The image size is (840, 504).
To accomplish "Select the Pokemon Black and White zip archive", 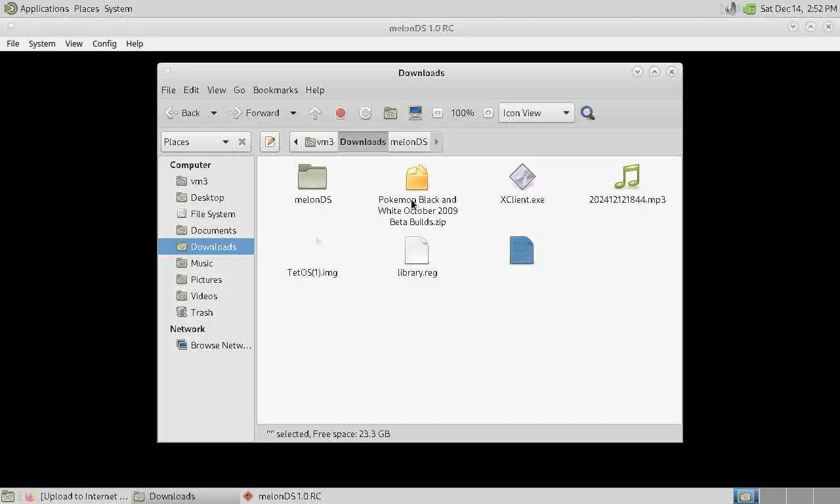I will (x=417, y=177).
